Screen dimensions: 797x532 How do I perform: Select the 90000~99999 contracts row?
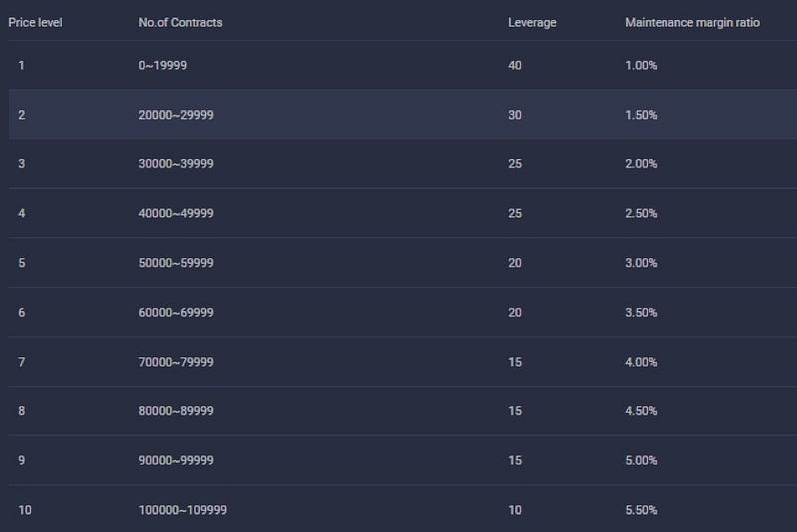(402, 460)
